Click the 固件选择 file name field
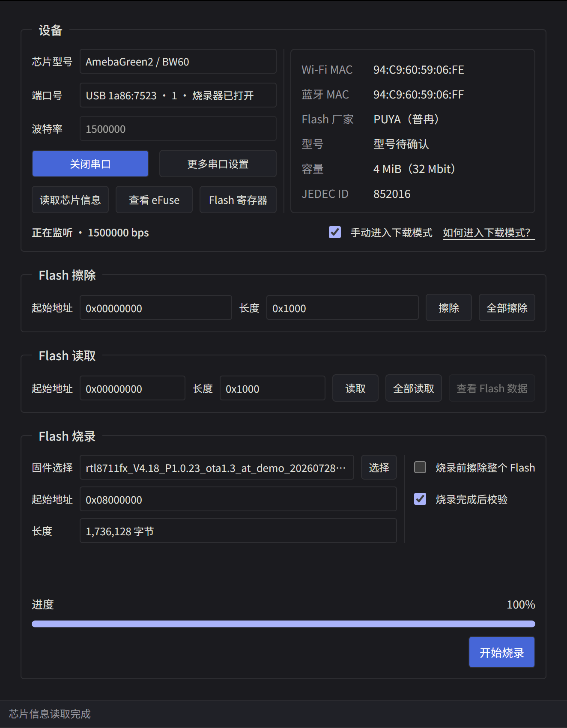Image resolution: width=567 pixels, height=728 pixels. tap(217, 467)
